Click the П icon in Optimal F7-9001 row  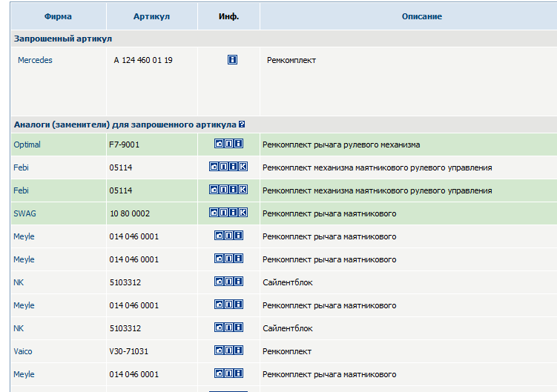228,144
